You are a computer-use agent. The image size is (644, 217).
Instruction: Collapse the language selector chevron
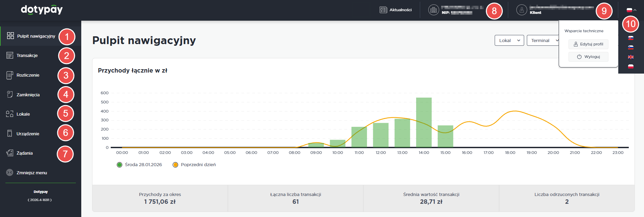point(635,10)
